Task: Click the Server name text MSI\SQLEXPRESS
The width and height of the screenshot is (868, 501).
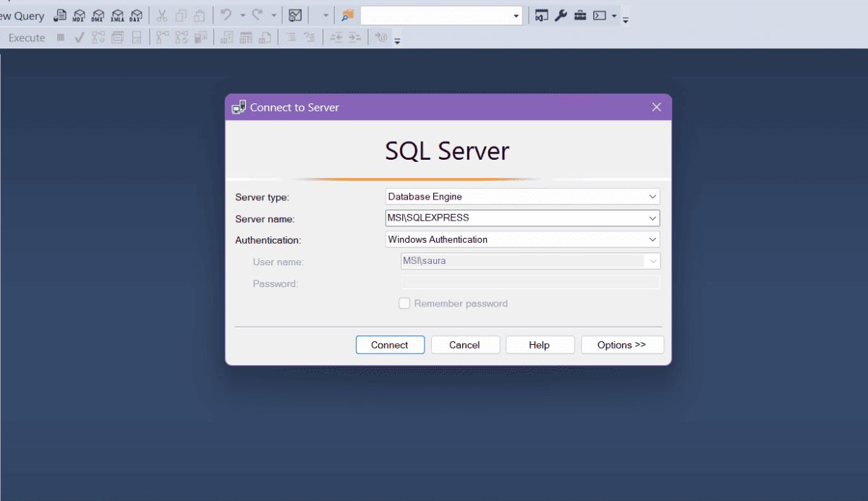Action: pos(428,218)
